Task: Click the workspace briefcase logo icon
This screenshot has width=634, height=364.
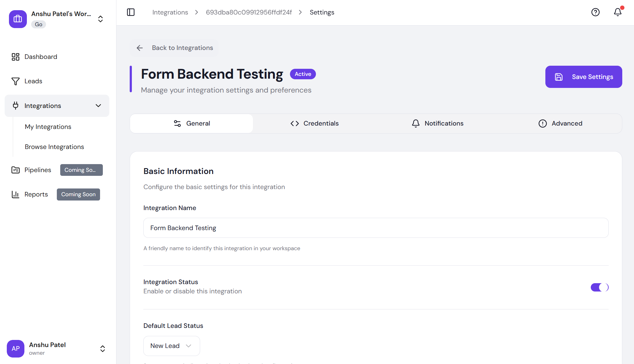Action: (18, 19)
